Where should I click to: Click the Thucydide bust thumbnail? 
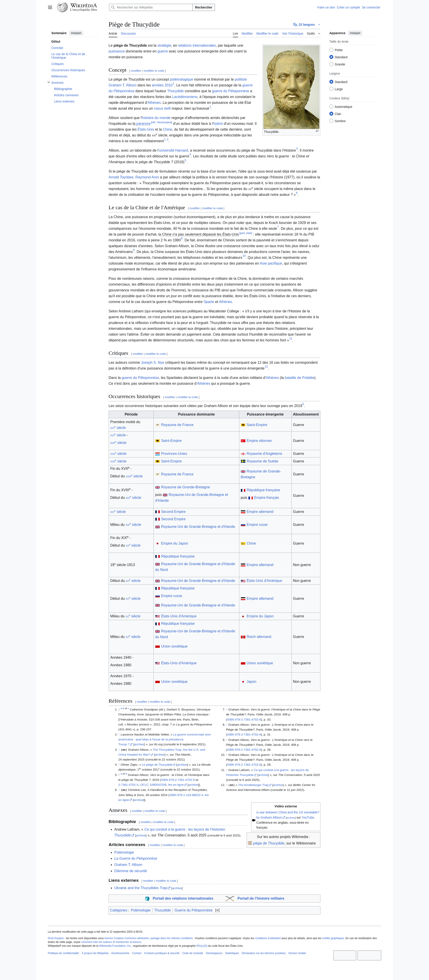pos(291,87)
